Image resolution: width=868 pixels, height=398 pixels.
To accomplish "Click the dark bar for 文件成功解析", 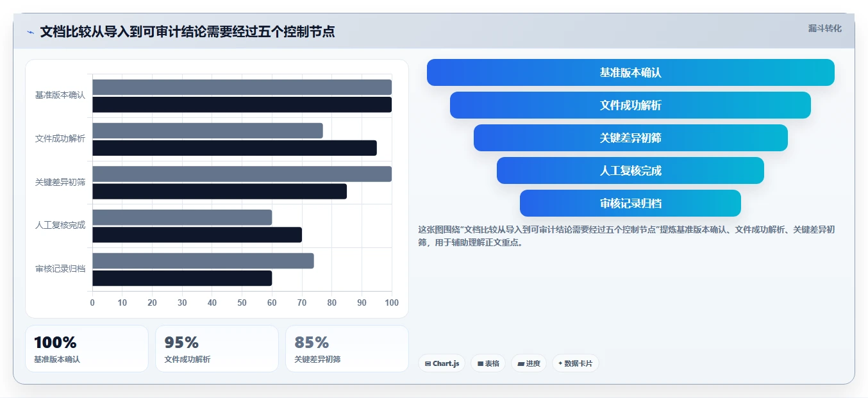I will tap(235, 148).
